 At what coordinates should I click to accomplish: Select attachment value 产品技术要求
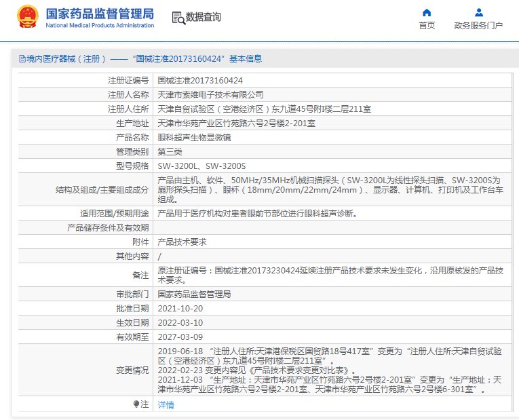(182, 242)
